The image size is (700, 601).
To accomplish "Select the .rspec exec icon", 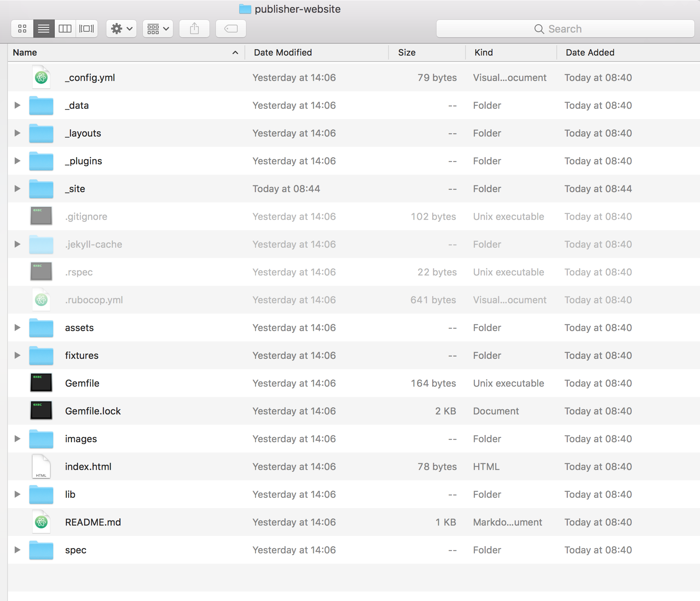I will click(x=41, y=272).
